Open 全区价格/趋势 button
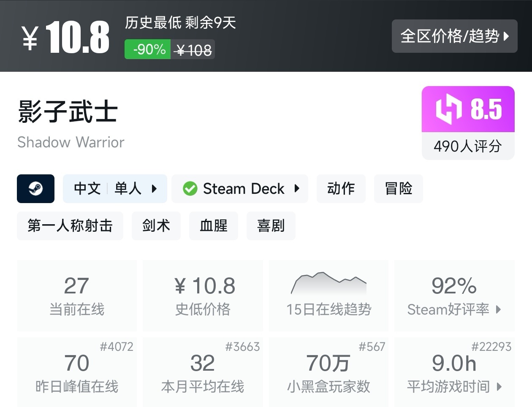532x407 pixels. [x=454, y=36]
